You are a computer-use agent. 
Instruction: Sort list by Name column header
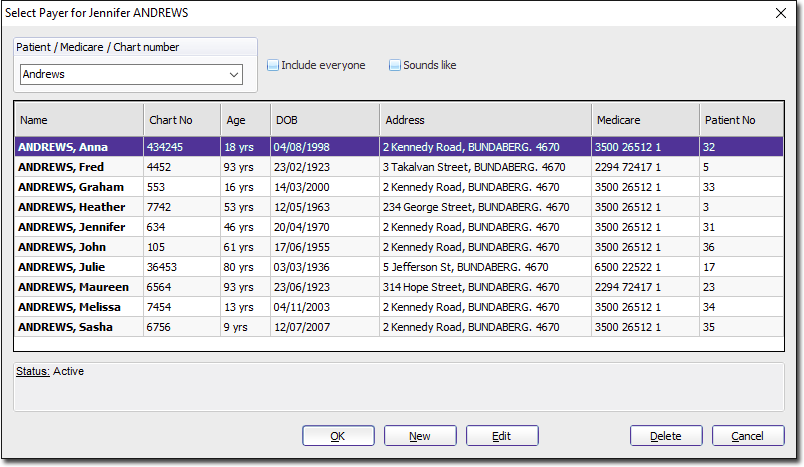78,120
